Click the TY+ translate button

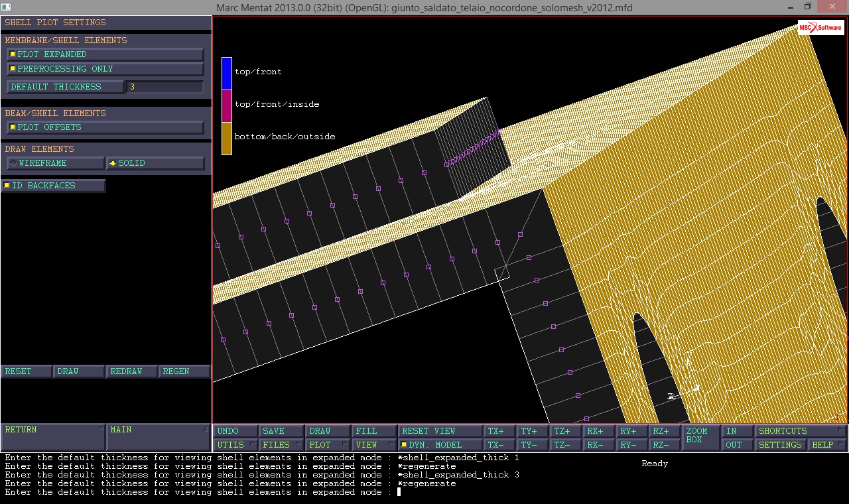(x=533, y=431)
